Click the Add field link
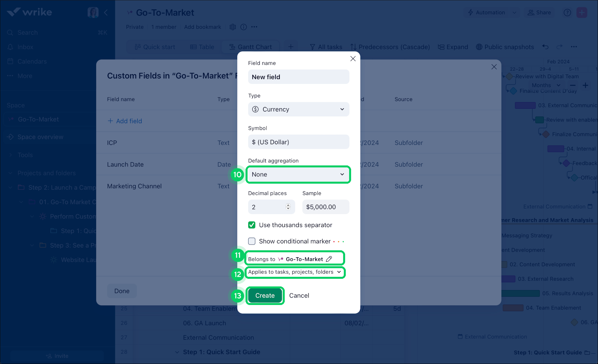 point(125,121)
